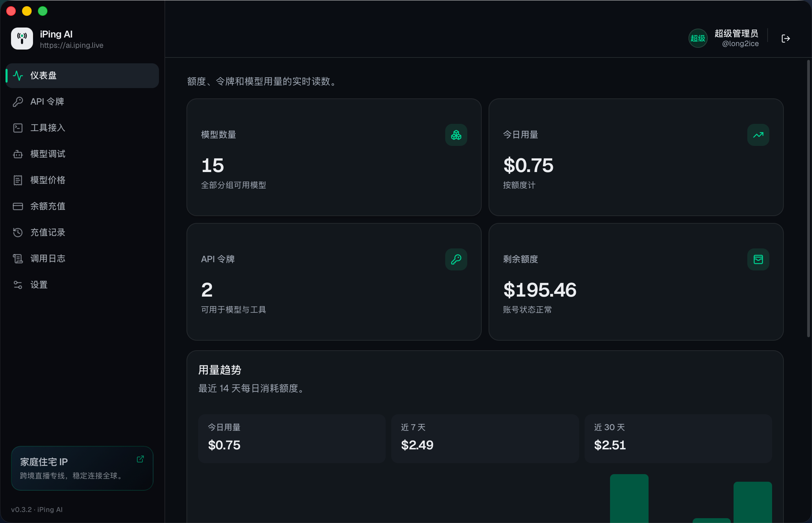This screenshot has width=812, height=523.
Task: Click the external link icon on 家庭住宅 IP
Action: click(140, 459)
